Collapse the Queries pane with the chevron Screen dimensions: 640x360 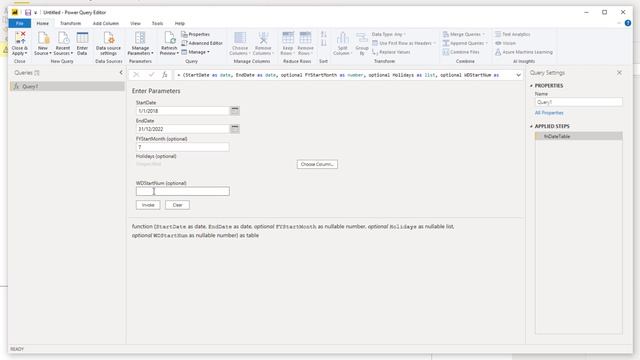tap(121, 72)
